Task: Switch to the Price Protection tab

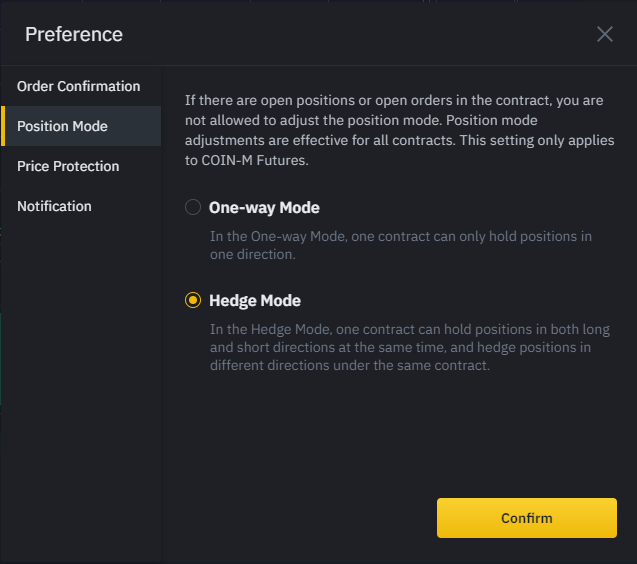Action: (x=68, y=166)
